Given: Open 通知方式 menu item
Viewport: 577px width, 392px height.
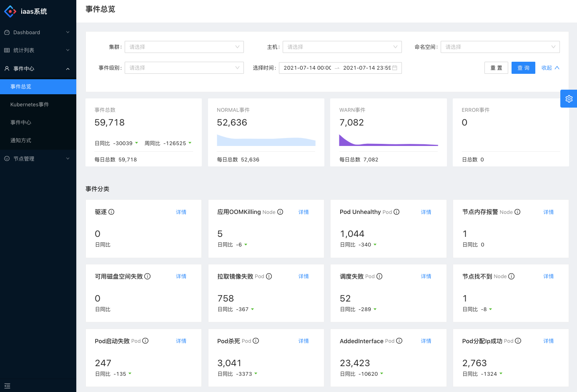Looking at the screenshot, I should click(x=38, y=140).
